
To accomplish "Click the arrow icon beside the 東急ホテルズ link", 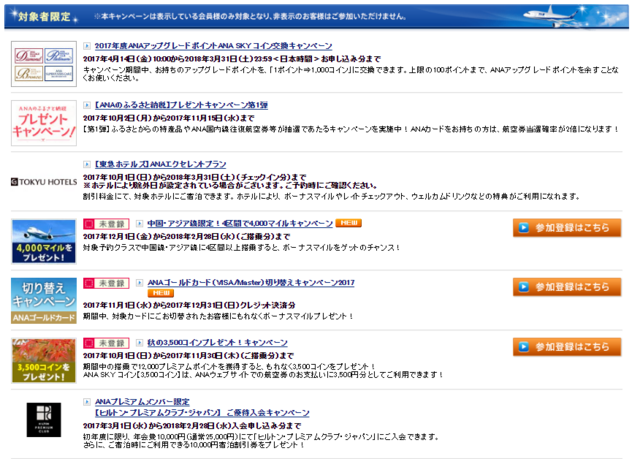I will pos(87,164).
